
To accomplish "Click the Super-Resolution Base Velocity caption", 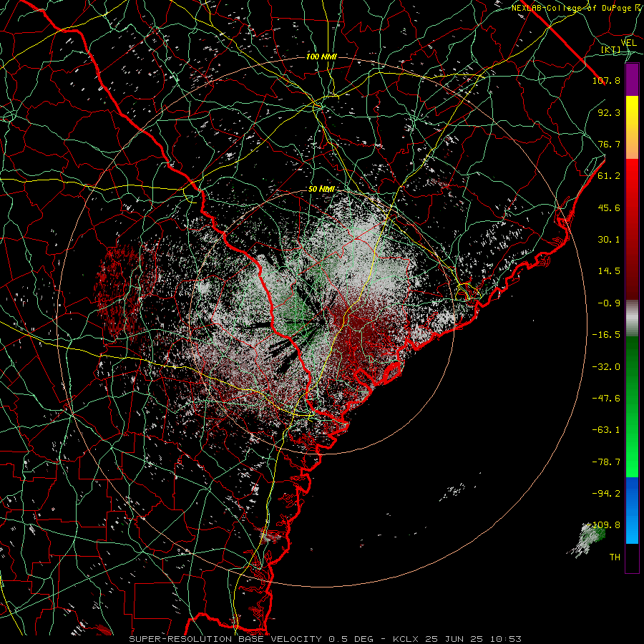I will click(325, 639).
